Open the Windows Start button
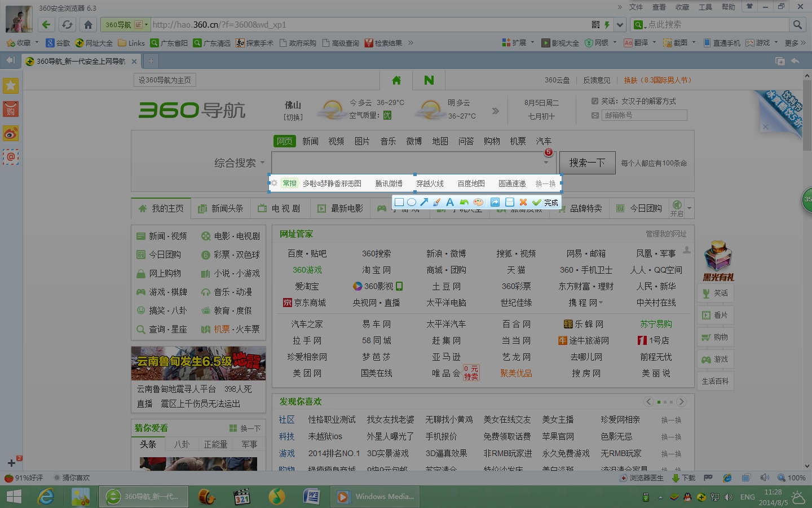 (x=14, y=497)
